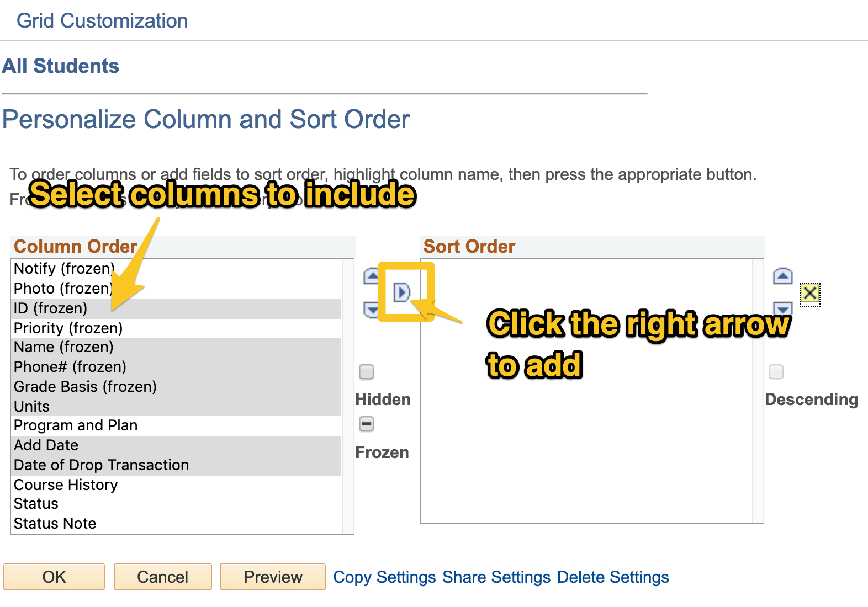This screenshot has width=868, height=607.
Task: Remove sort item with the X icon
Action: (x=809, y=293)
